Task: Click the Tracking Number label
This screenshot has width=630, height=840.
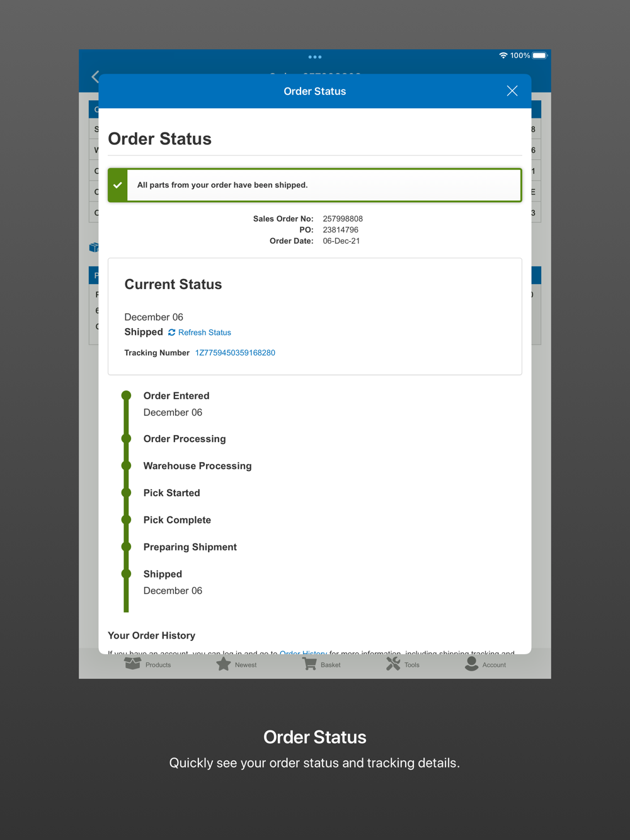Action: pyautogui.click(x=157, y=353)
